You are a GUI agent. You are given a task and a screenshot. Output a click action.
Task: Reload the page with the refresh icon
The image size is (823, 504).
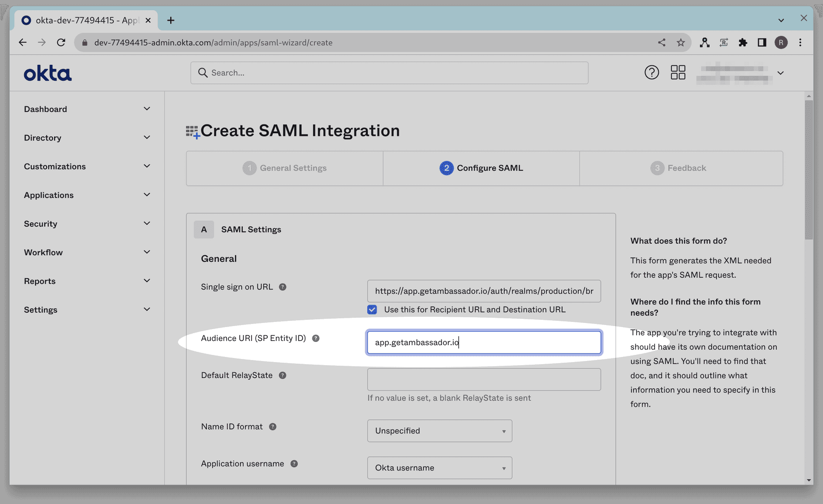(x=61, y=43)
